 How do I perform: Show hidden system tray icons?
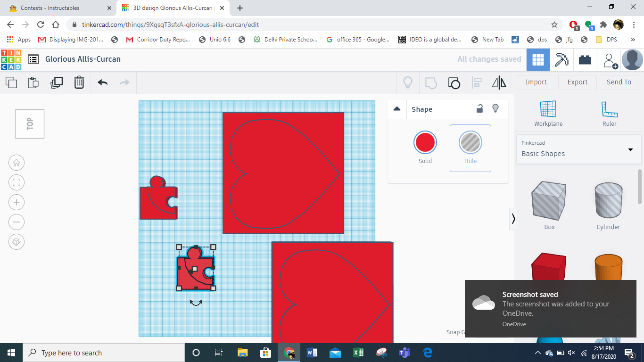(x=538, y=353)
